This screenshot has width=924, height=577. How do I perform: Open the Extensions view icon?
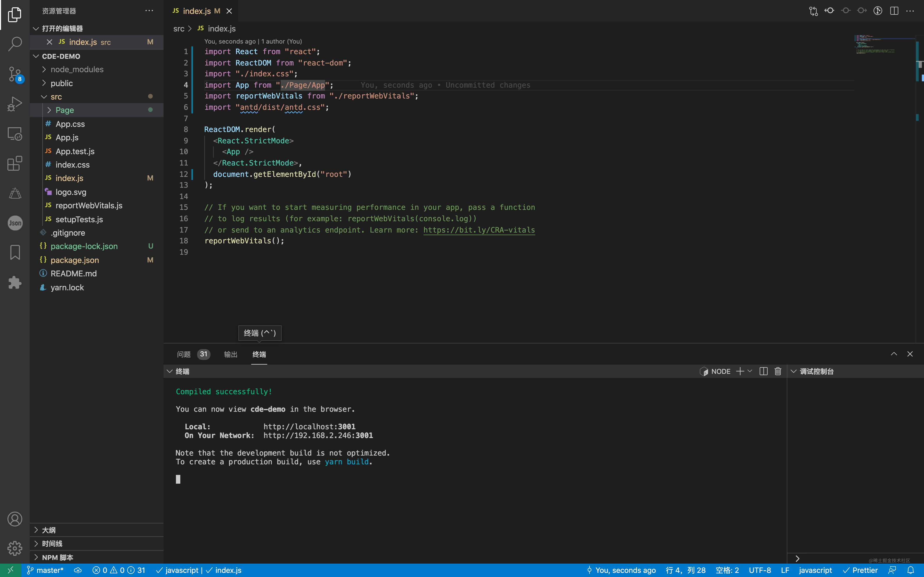(x=14, y=163)
